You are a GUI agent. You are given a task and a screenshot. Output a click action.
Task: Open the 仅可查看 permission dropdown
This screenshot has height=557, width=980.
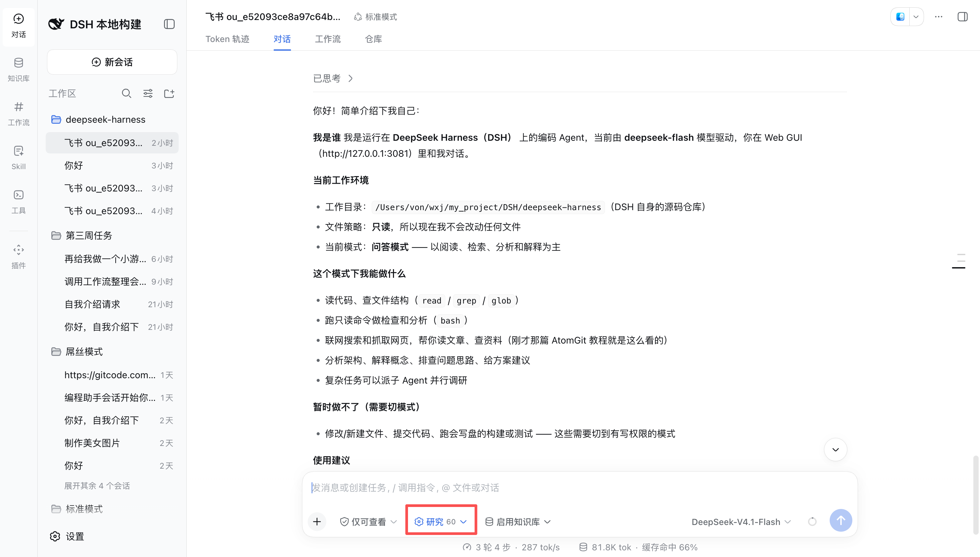(x=368, y=522)
